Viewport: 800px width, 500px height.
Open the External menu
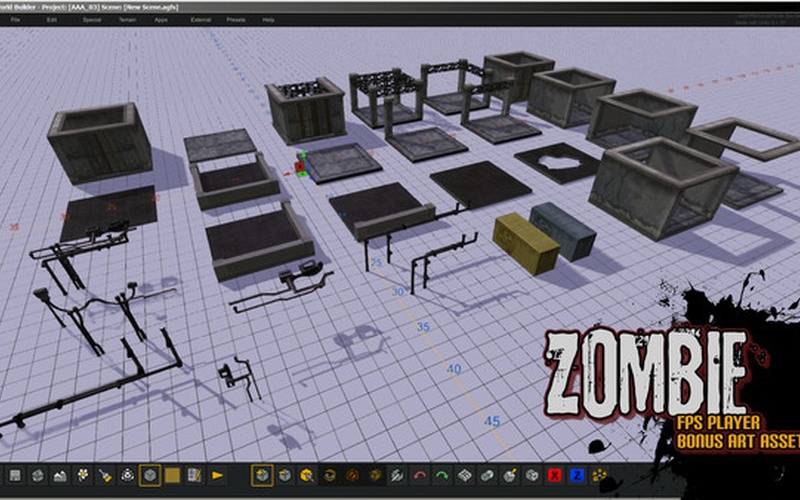pos(200,19)
